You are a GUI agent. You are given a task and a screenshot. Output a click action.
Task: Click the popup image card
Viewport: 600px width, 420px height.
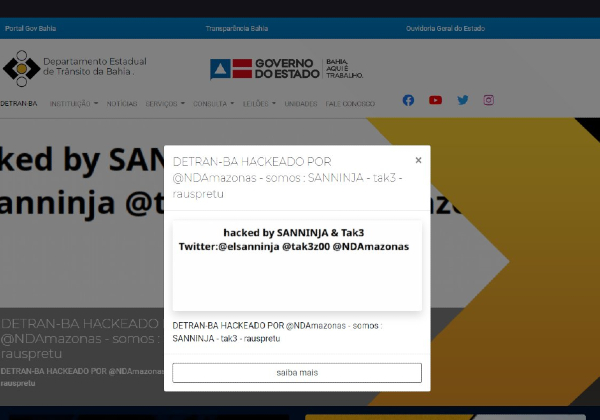(297, 265)
